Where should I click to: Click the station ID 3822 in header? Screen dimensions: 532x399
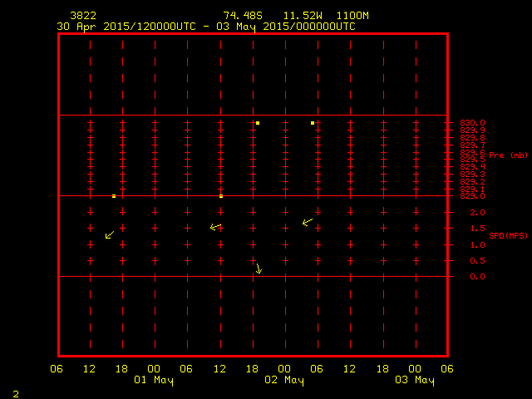coord(83,16)
